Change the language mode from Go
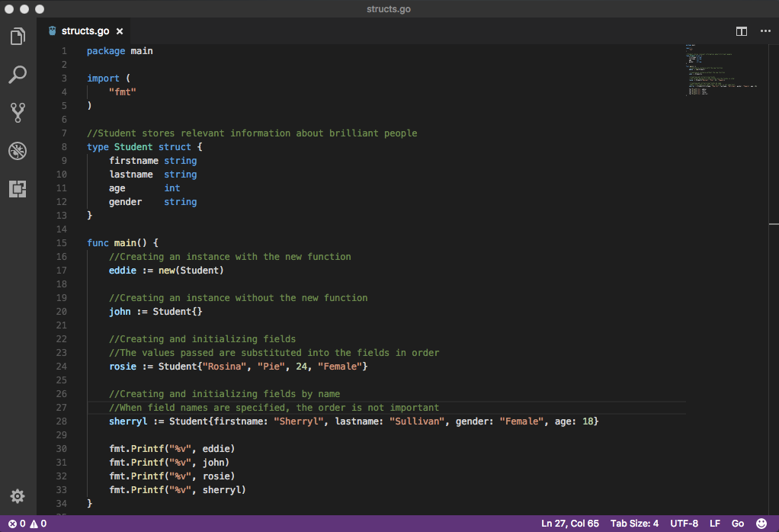 737,524
